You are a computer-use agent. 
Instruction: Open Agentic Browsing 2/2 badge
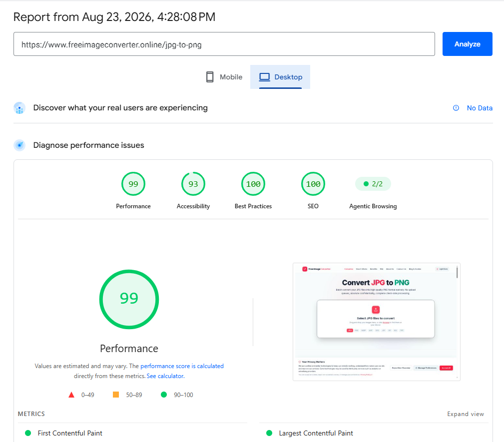[x=373, y=184]
